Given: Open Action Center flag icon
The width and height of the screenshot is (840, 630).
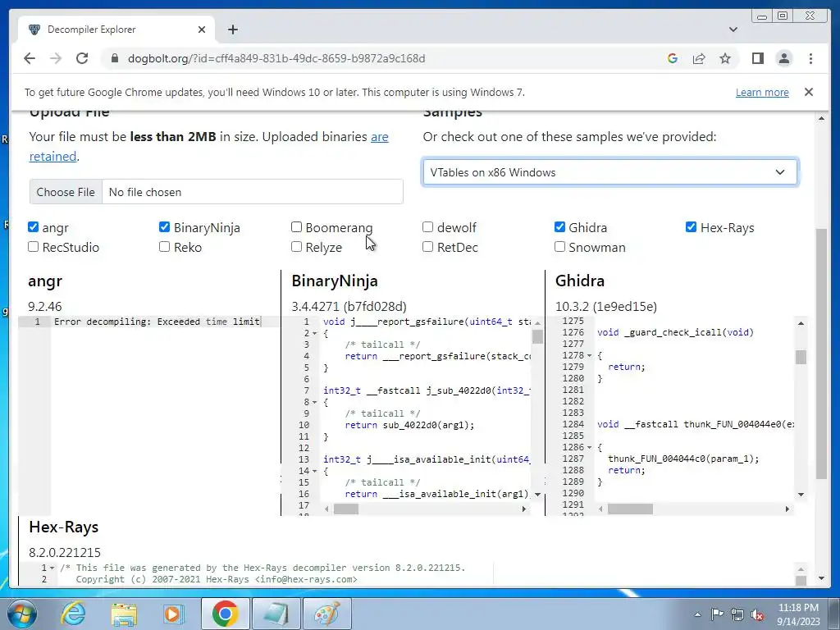Looking at the screenshot, I should coord(717,614).
